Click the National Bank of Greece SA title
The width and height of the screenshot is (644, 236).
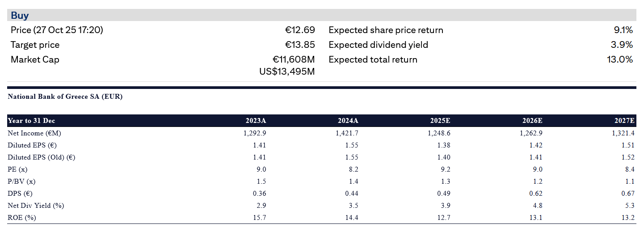(65, 97)
